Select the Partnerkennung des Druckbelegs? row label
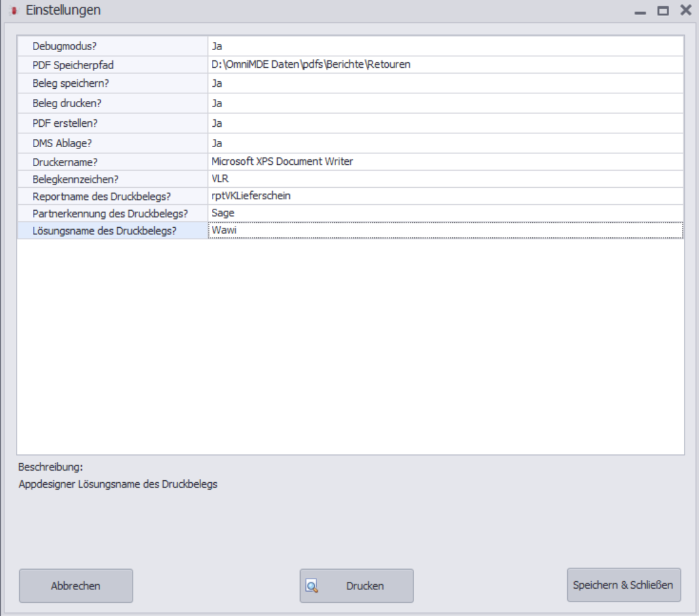699x616 pixels. click(x=112, y=214)
